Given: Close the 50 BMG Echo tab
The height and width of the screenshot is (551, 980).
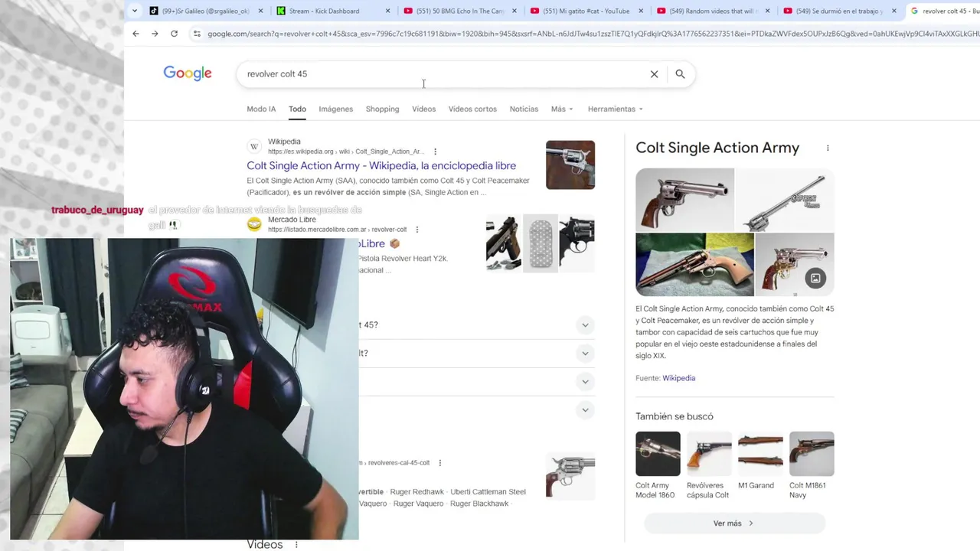Looking at the screenshot, I should [514, 11].
